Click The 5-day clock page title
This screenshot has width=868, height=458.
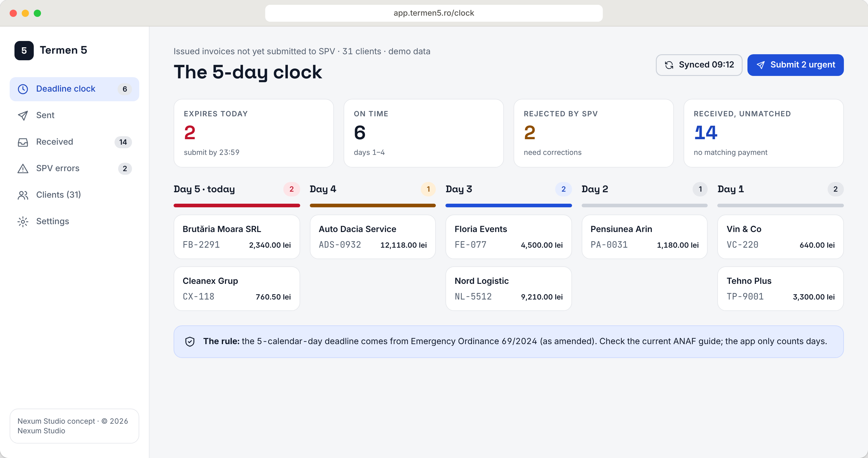coord(248,72)
